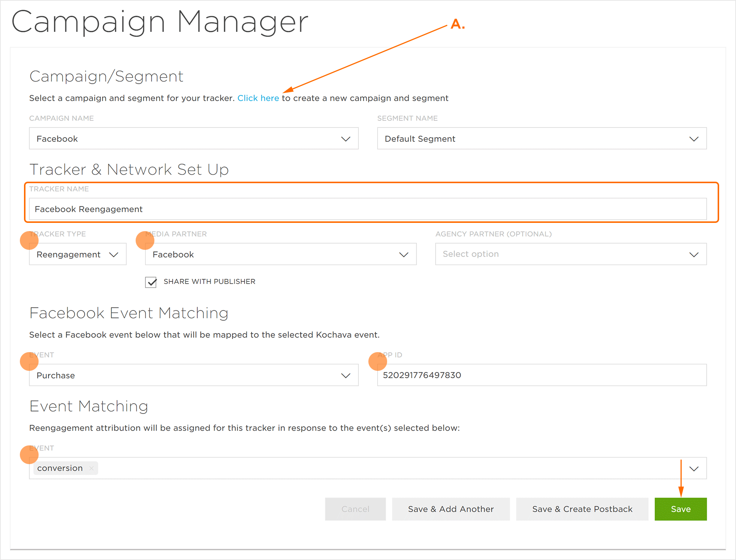Open Agency Partner Select option dropdown
Screen dimensions: 736x560
(x=562, y=254)
